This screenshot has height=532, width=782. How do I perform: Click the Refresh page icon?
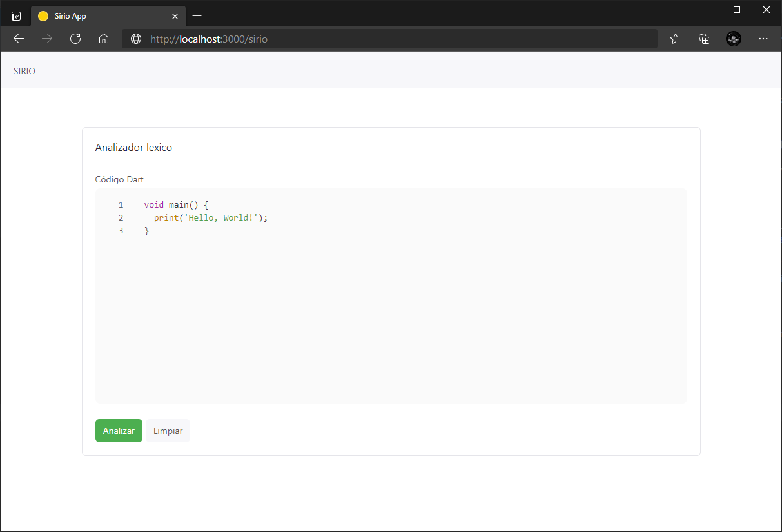(75, 39)
